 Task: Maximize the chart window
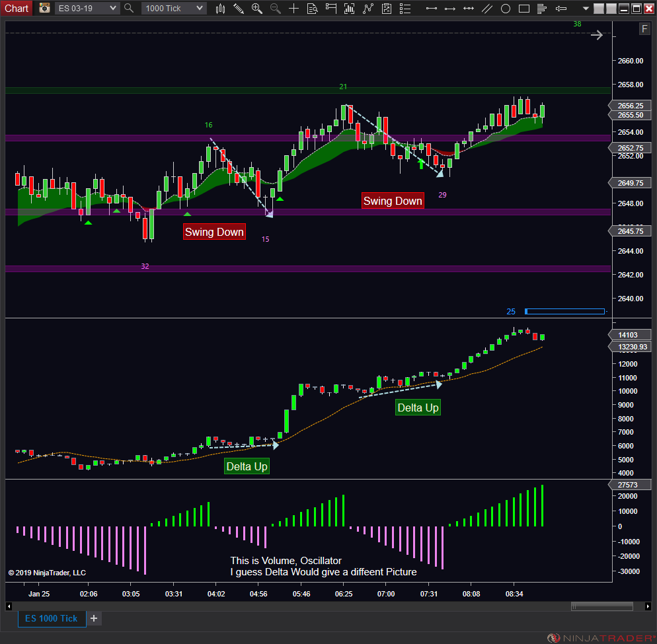637,9
